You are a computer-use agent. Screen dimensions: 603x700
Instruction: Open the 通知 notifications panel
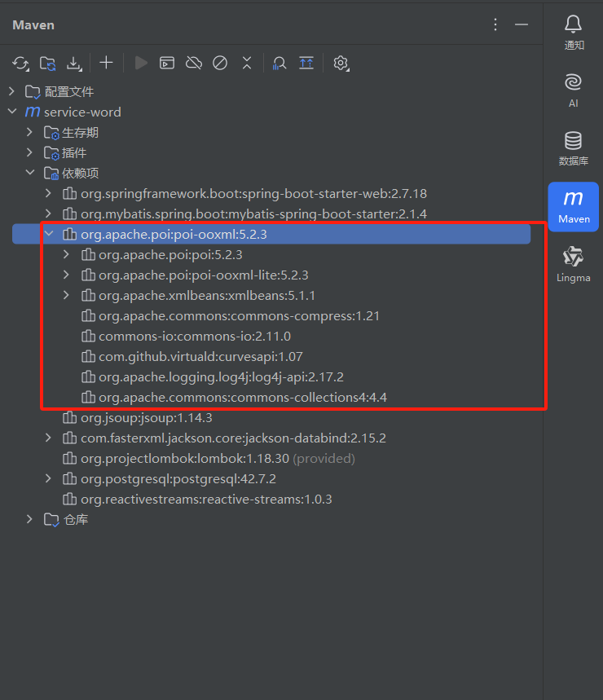[x=574, y=33]
